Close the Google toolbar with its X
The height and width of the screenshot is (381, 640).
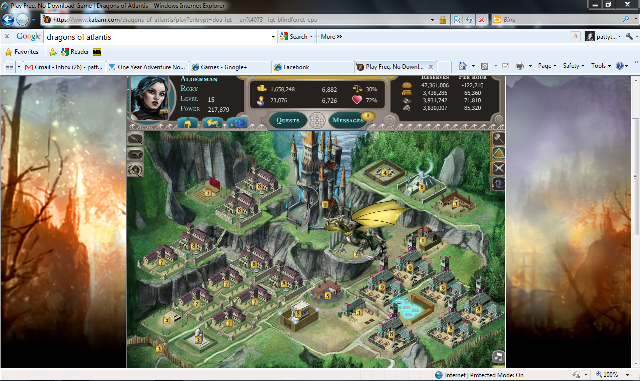(7, 36)
